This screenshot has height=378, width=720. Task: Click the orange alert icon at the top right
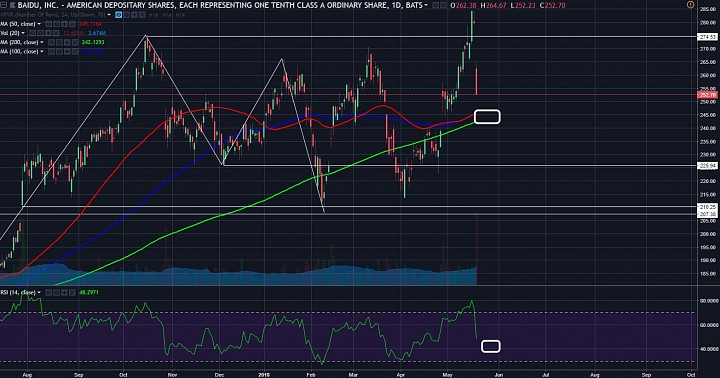click(x=690, y=5)
